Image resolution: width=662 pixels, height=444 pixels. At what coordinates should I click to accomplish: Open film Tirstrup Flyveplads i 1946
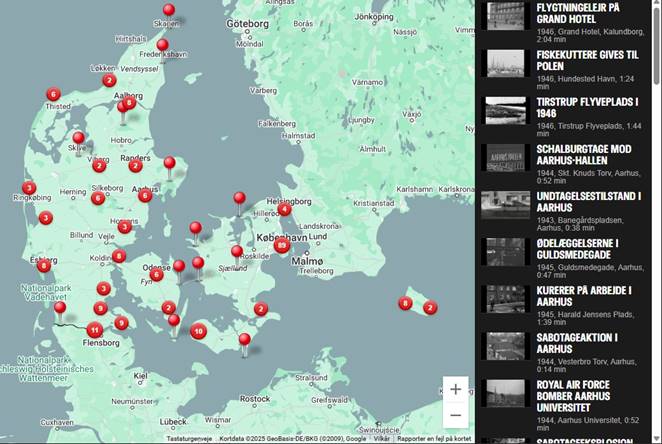point(587,108)
